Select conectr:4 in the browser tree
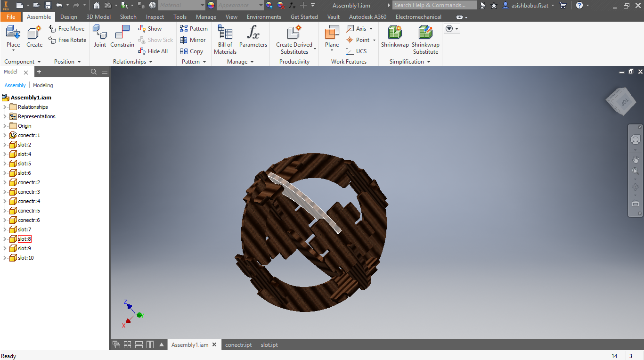This screenshot has height=360, width=644. coord(29,201)
